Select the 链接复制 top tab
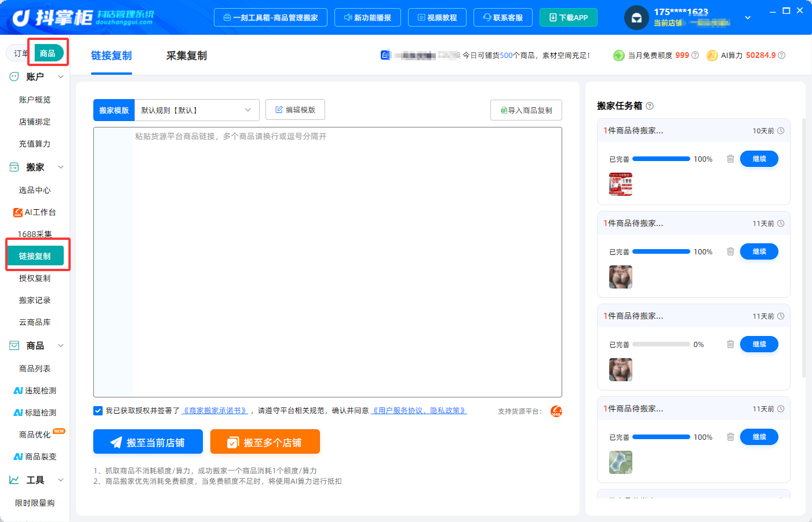 111,56
